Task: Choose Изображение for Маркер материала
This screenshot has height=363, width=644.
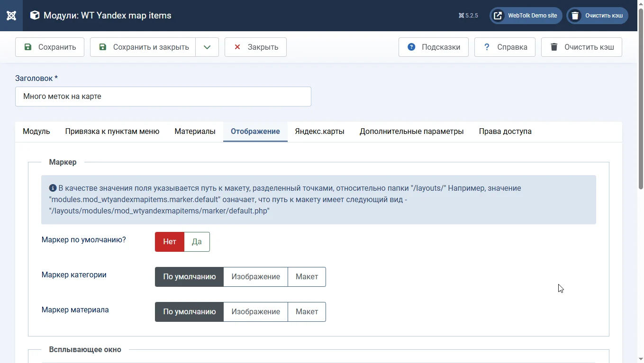Action: [x=255, y=312]
